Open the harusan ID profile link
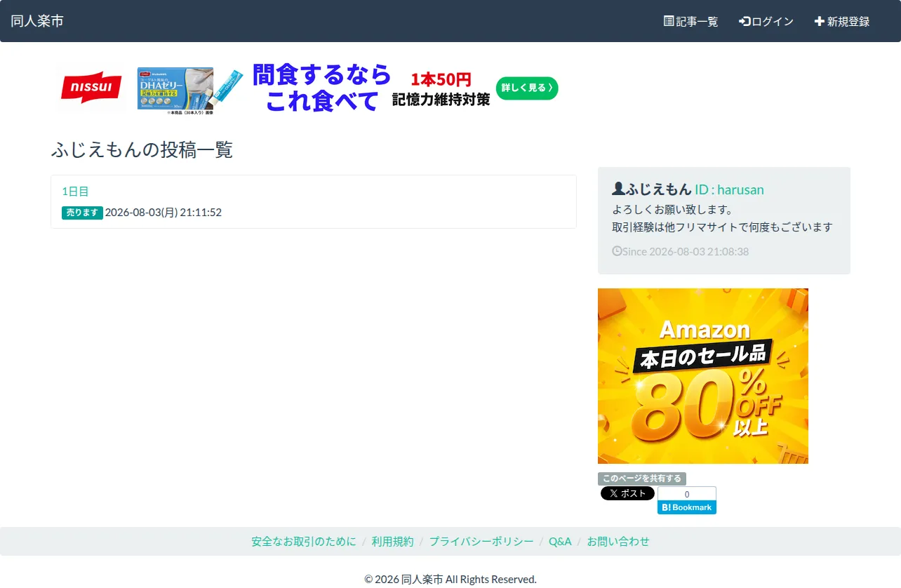901x588 pixels. (x=729, y=189)
